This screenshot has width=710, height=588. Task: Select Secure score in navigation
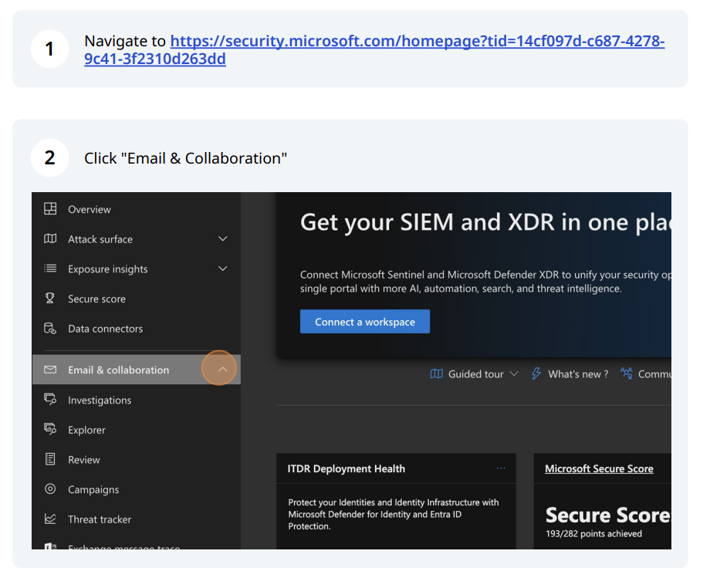point(96,299)
